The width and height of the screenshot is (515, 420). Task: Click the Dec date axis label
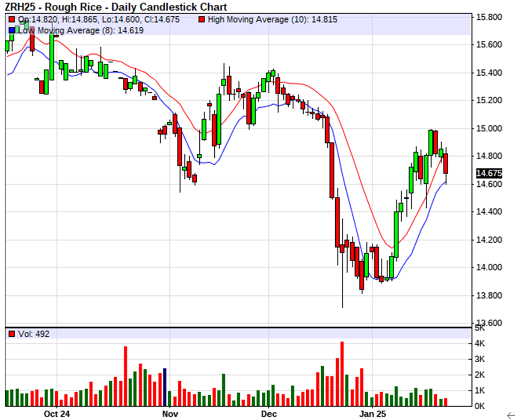pyautogui.click(x=269, y=414)
